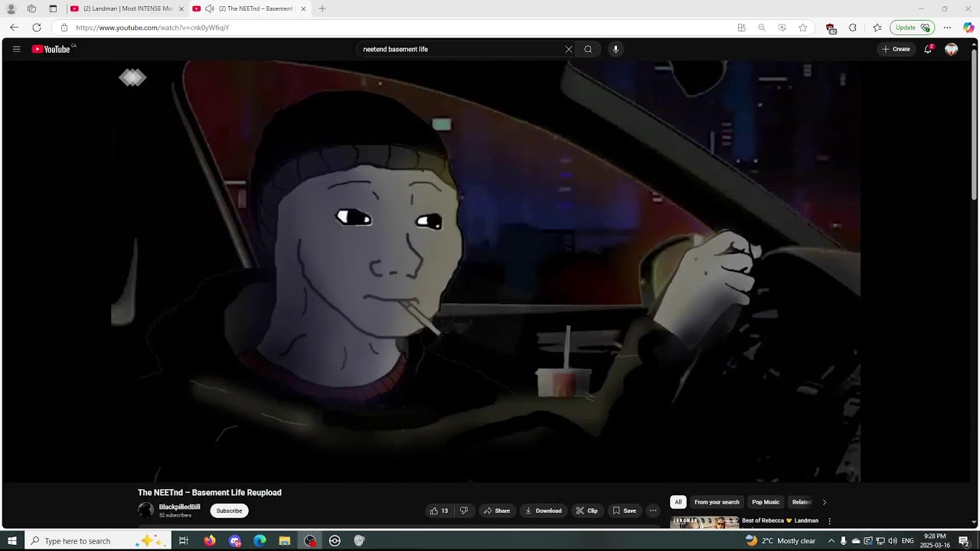Click the YouTube search magnifier button
The width and height of the screenshot is (980, 551).
point(588,49)
